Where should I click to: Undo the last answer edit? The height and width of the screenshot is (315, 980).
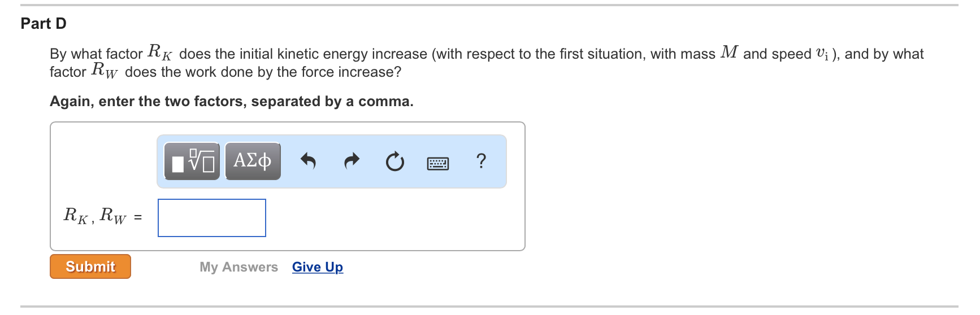308,161
